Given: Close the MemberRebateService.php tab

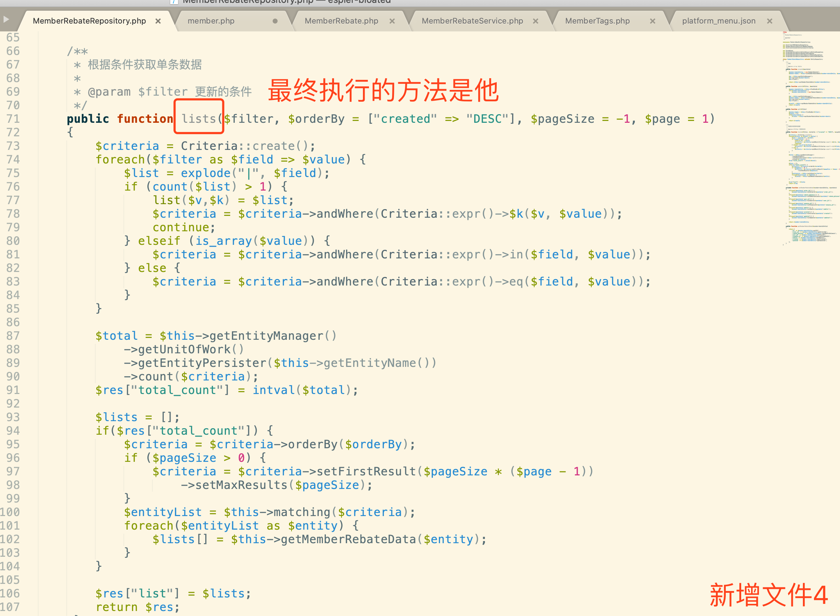Looking at the screenshot, I should (x=535, y=21).
